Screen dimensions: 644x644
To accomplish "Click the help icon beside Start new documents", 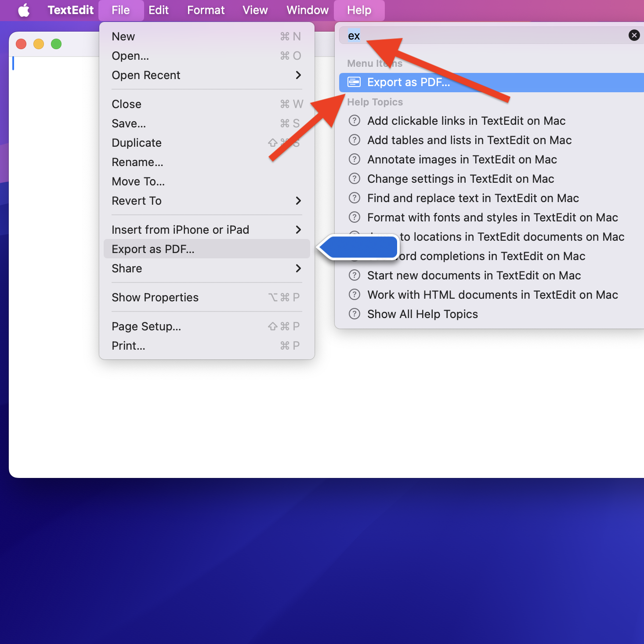I will click(x=354, y=275).
